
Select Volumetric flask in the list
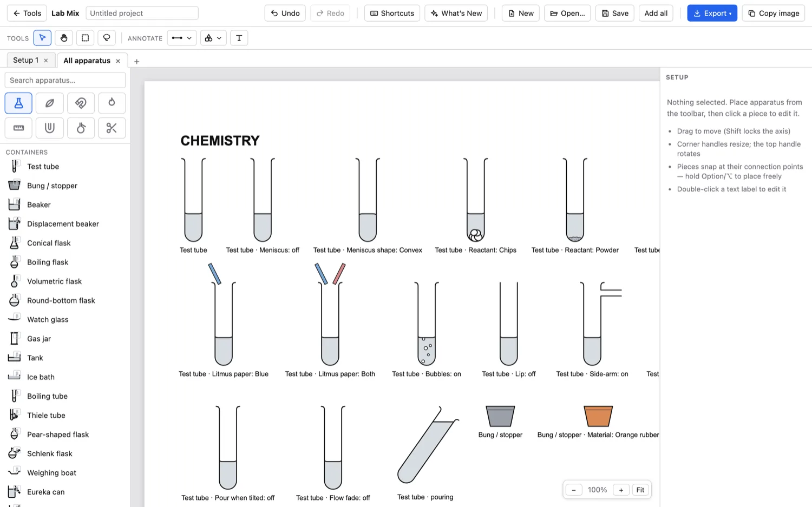pos(65,281)
